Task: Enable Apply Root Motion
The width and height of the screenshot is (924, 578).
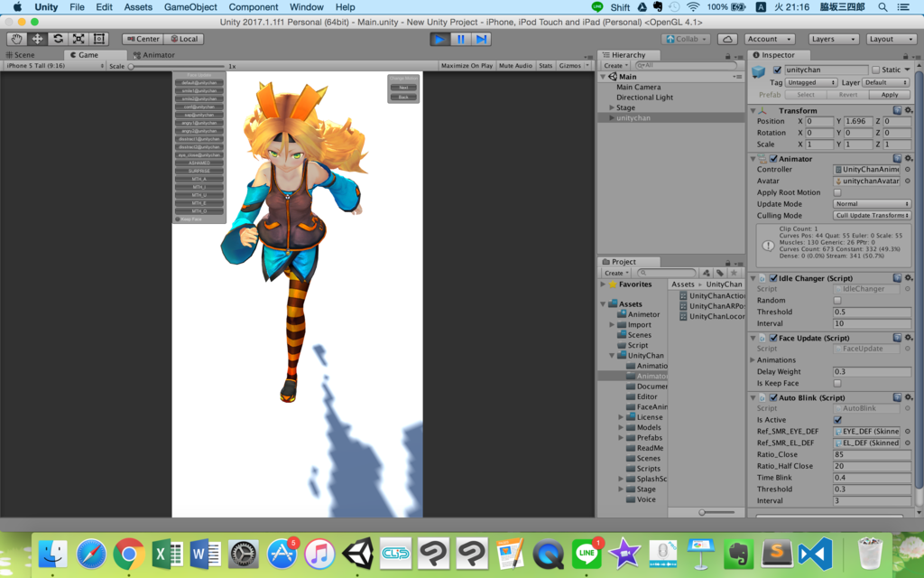Action: point(837,192)
